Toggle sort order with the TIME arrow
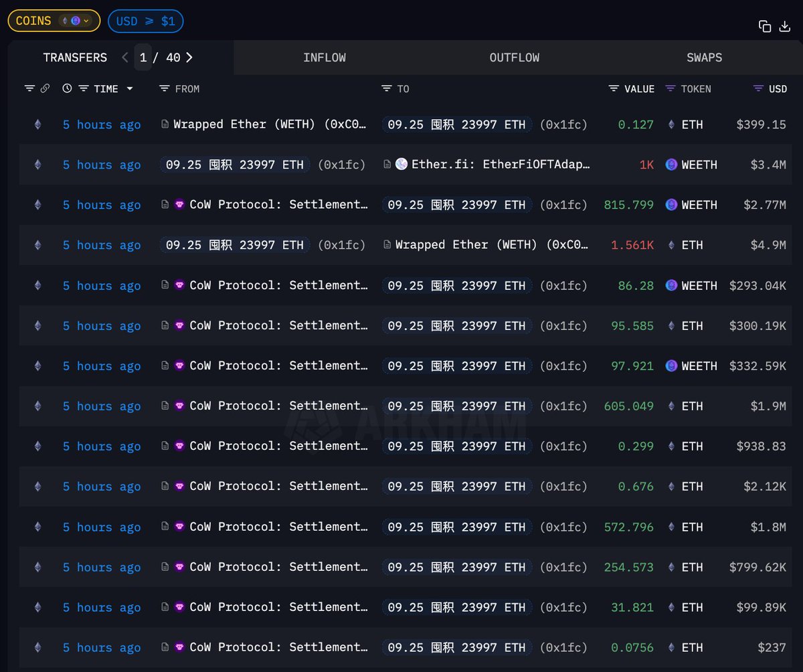Viewport: 803px width, 672px height. click(130, 89)
